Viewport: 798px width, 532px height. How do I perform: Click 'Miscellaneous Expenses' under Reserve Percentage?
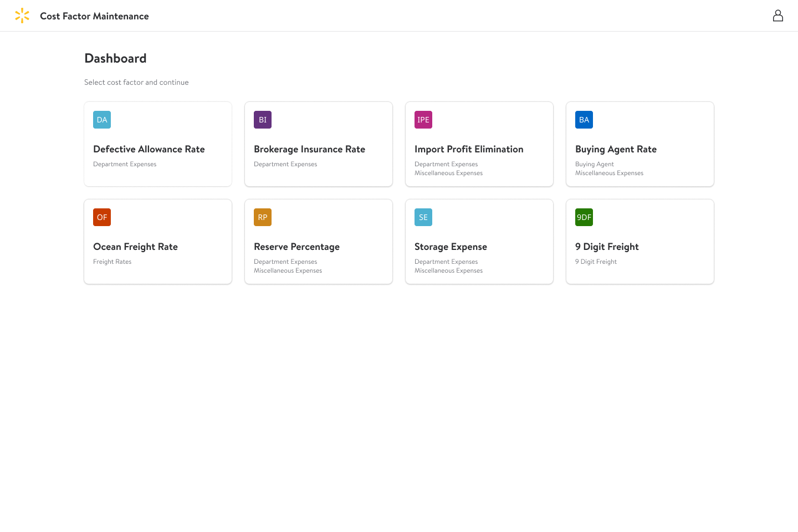288,270
